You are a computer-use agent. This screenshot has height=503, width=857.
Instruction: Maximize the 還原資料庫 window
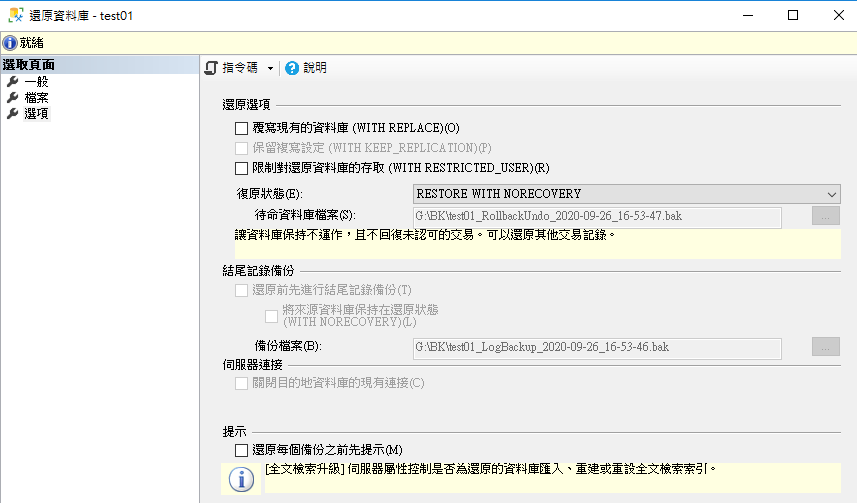[793, 15]
